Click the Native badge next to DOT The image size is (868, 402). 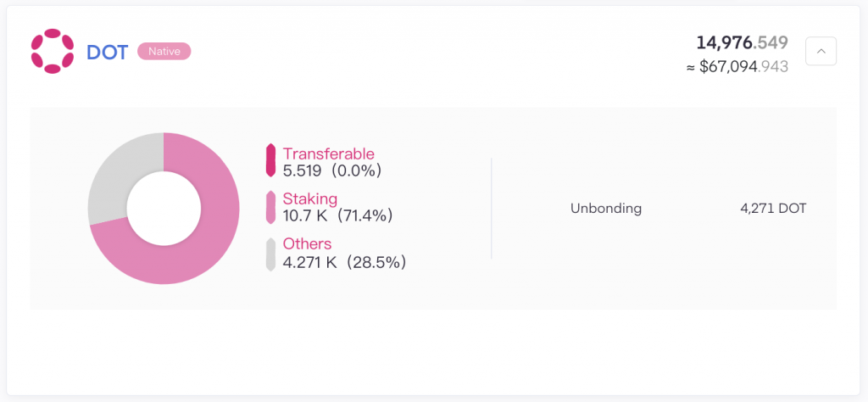[164, 52]
